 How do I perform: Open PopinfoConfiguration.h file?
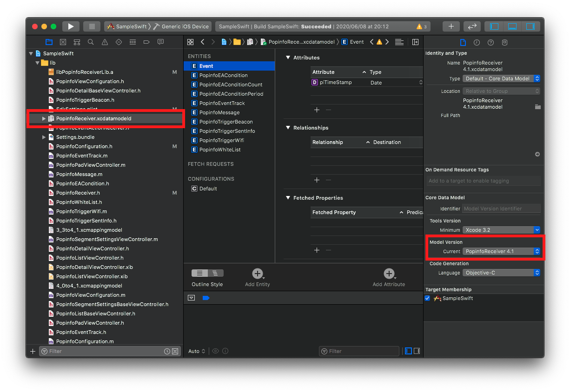(x=84, y=146)
